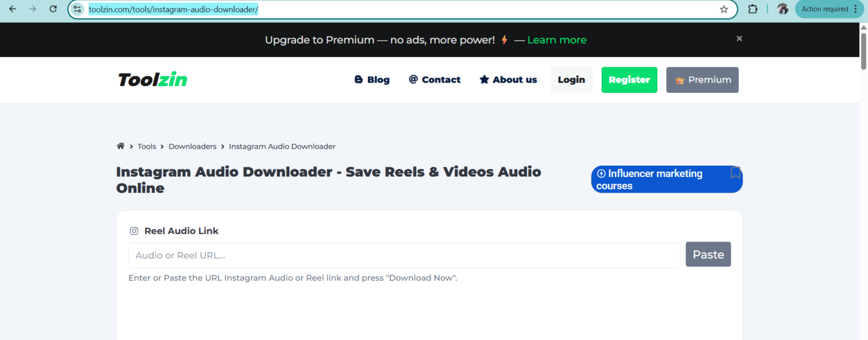Open the browser extensions puzzle icon
The image size is (868, 340).
753,9
